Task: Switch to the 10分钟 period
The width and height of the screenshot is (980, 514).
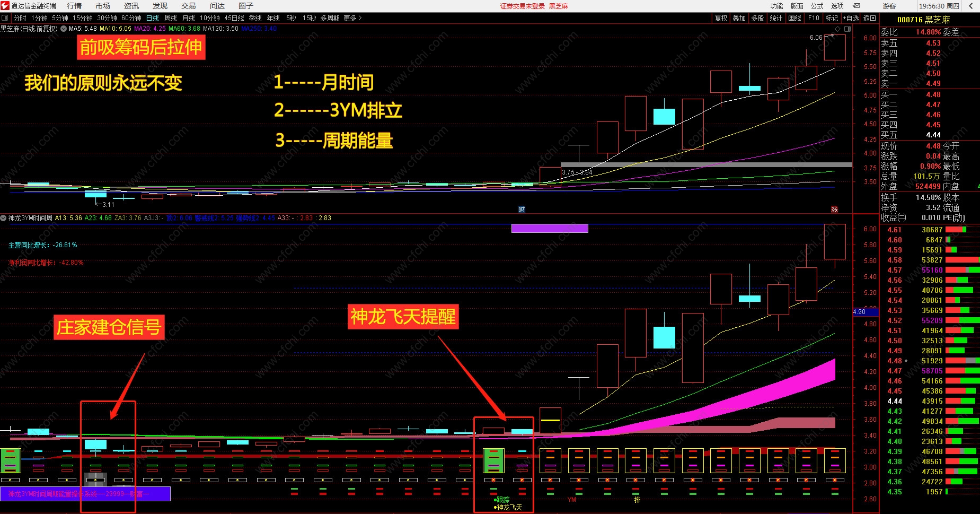Action: pos(210,18)
